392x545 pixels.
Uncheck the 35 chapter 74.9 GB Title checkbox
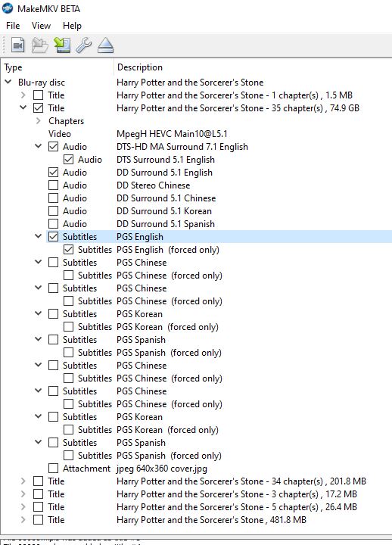(39, 108)
